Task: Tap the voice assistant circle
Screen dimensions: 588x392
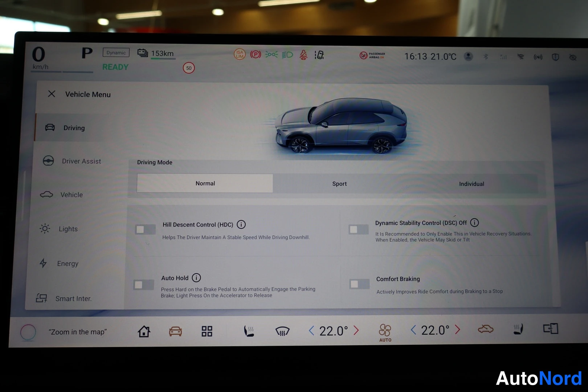Action: pyautogui.click(x=28, y=332)
